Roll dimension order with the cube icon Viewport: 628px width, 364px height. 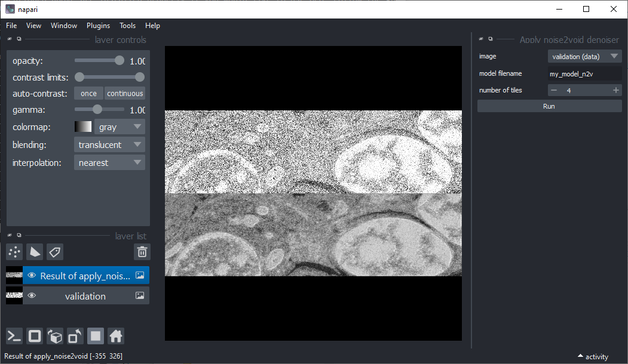tap(54, 336)
